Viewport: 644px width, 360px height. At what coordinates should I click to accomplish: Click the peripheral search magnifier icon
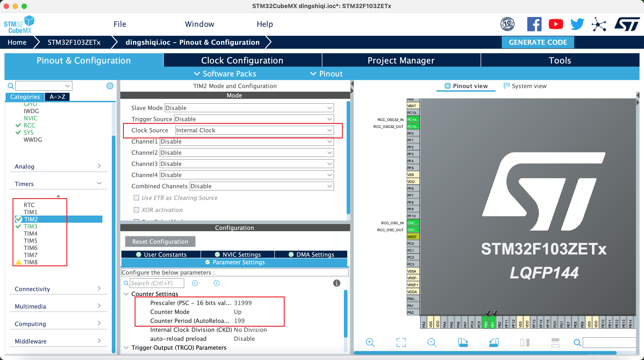click(11, 86)
